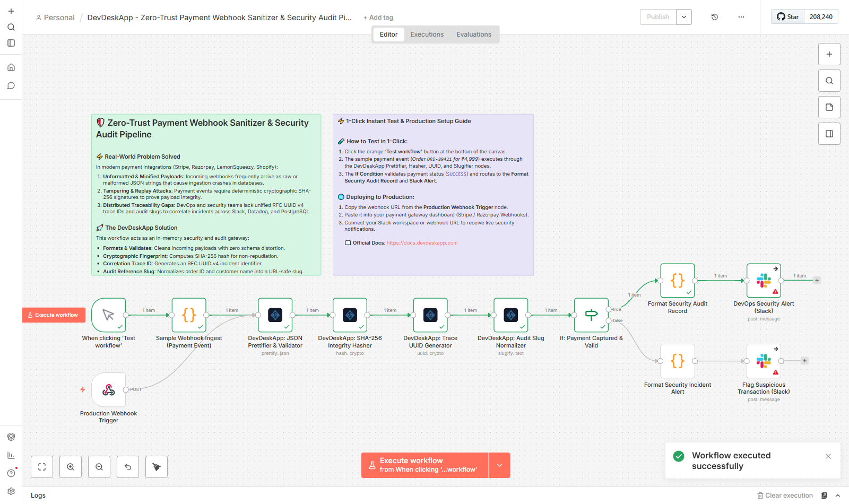Open the add new item plus icon in sidebar
The height and width of the screenshot is (504, 849).
(11, 11)
